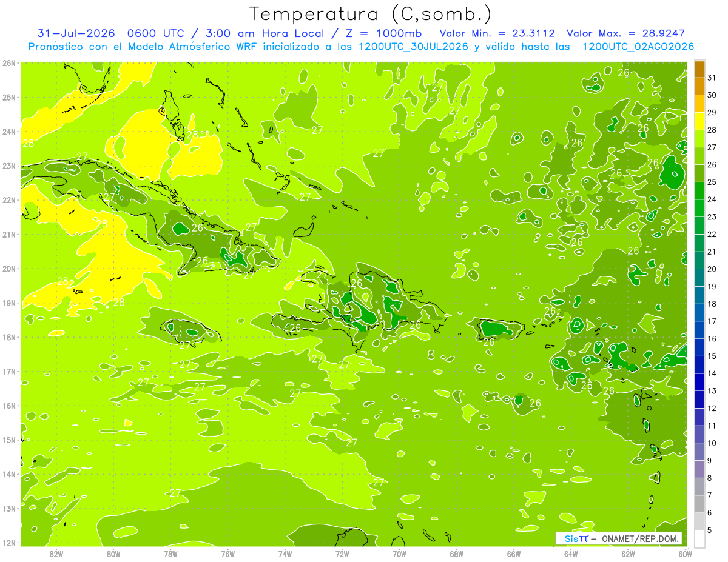This screenshot has width=728, height=562.
Task: Click the 24N latitude axis label
Action: (9, 132)
